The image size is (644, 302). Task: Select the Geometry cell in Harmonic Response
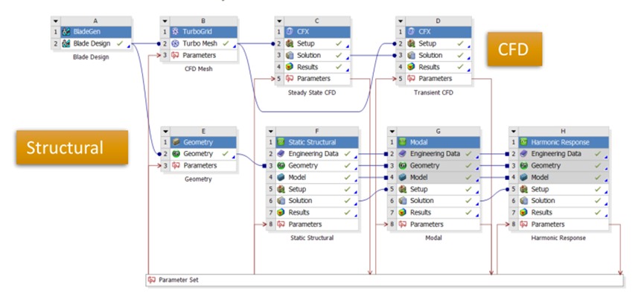[x=563, y=166]
